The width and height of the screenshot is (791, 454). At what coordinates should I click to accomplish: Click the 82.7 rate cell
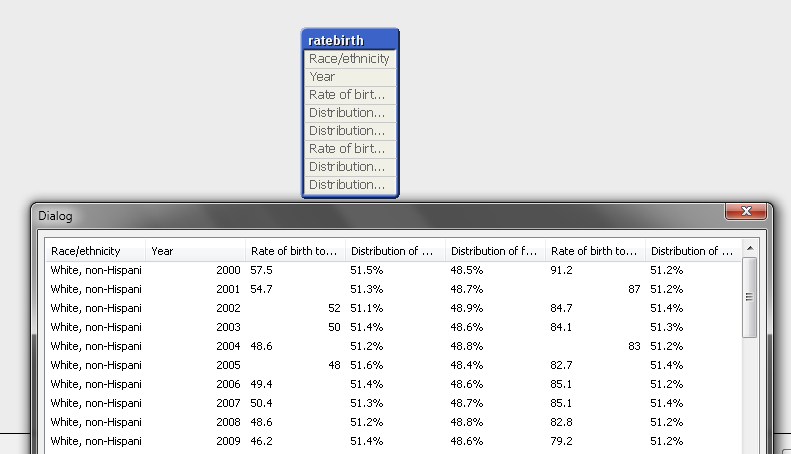pyautogui.click(x=561, y=365)
